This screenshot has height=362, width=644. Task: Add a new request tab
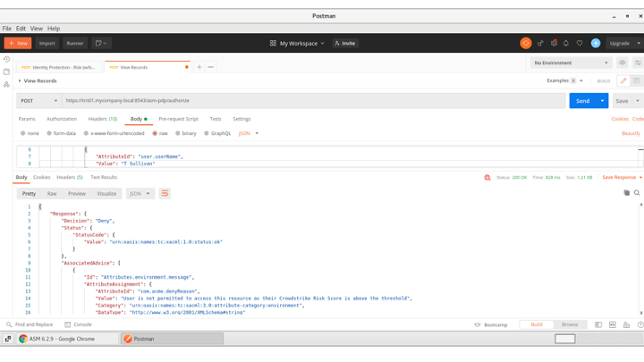point(199,67)
